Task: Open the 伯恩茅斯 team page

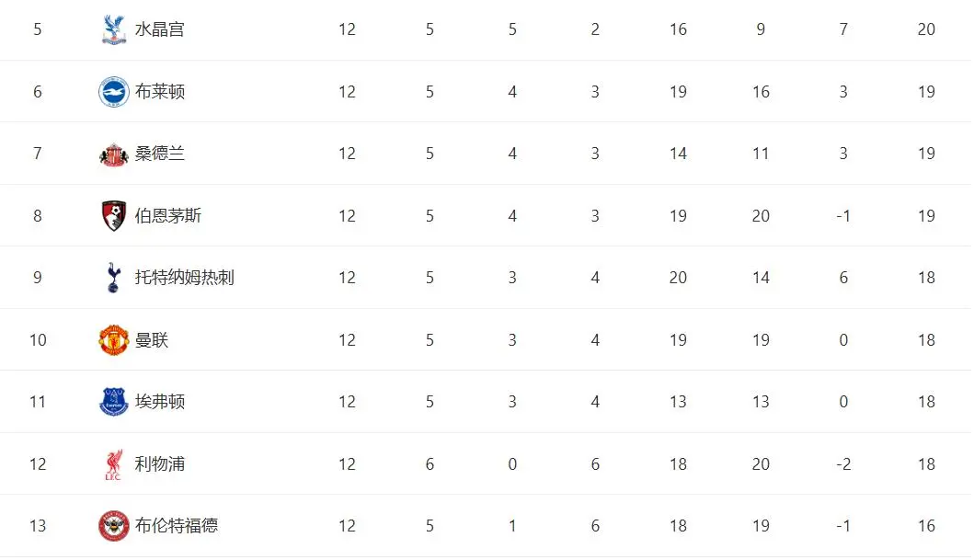Action: (x=168, y=216)
